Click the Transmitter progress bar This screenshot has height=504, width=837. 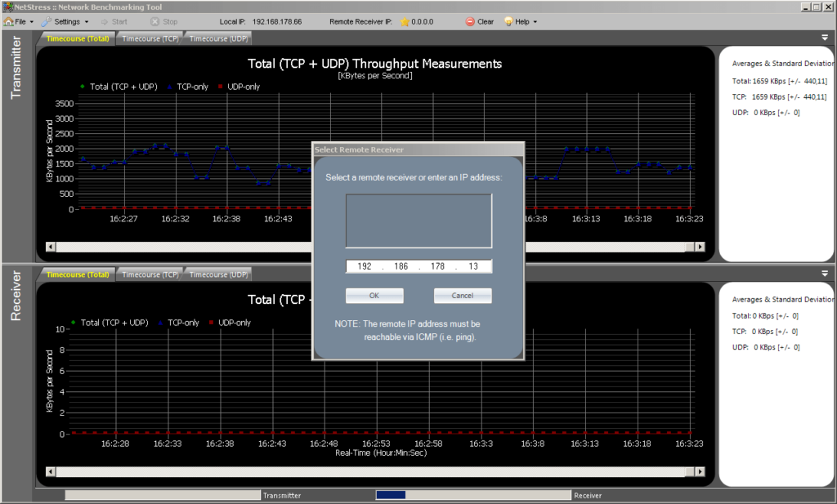(x=161, y=494)
